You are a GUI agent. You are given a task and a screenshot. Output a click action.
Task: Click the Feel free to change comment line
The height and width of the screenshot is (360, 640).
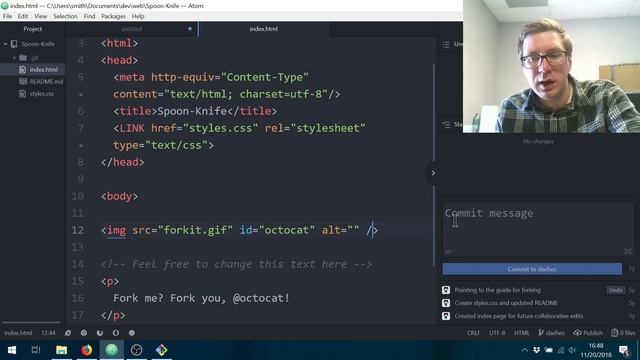tap(236, 264)
